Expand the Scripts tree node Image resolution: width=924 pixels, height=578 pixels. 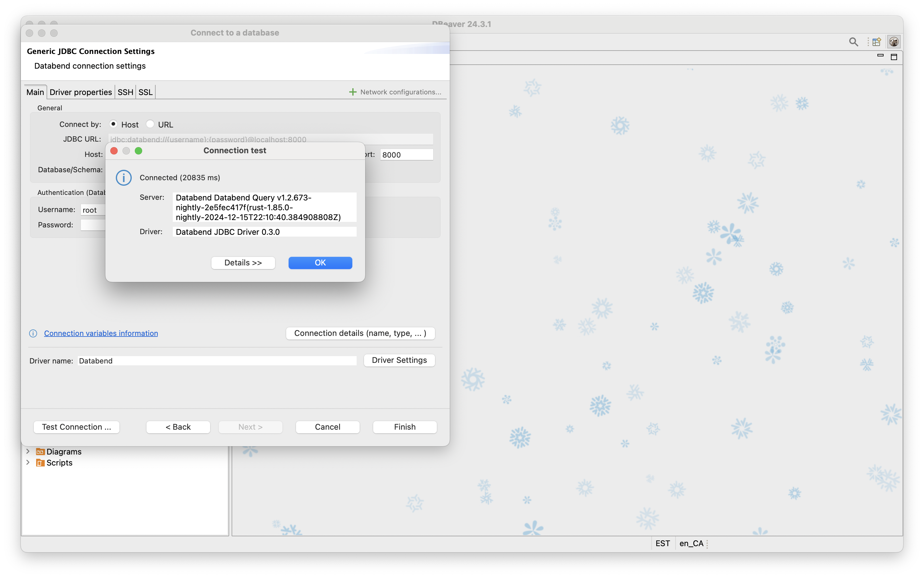[x=28, y=462]
